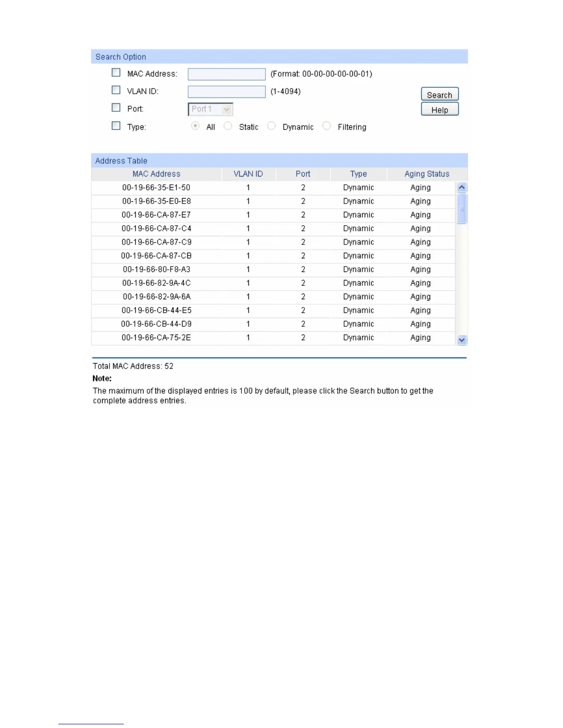Click the VLAN ID input field
The width and height of the screenshot is (563, 728).
(x=227, y=91)
